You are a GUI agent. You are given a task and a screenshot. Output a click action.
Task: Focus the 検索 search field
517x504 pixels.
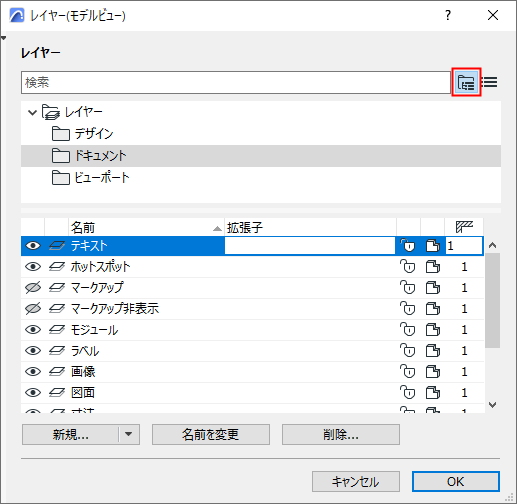[x=236, y=82]
